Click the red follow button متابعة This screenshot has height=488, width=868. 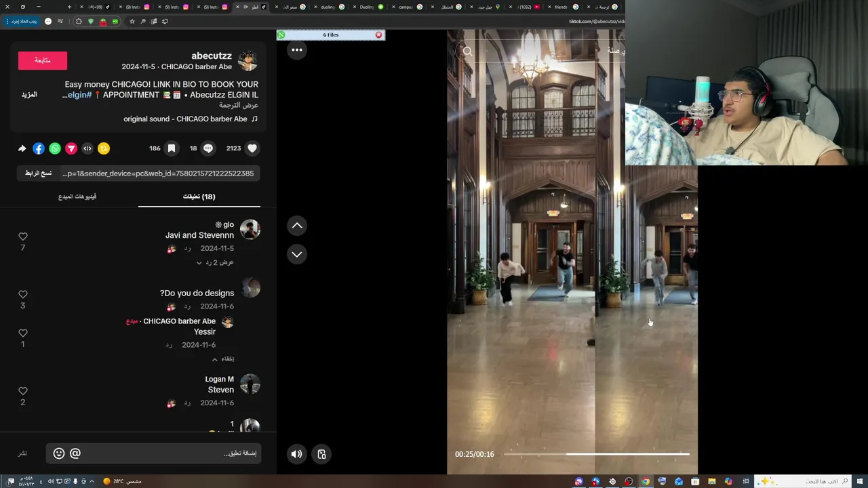[x=43, y=60]
